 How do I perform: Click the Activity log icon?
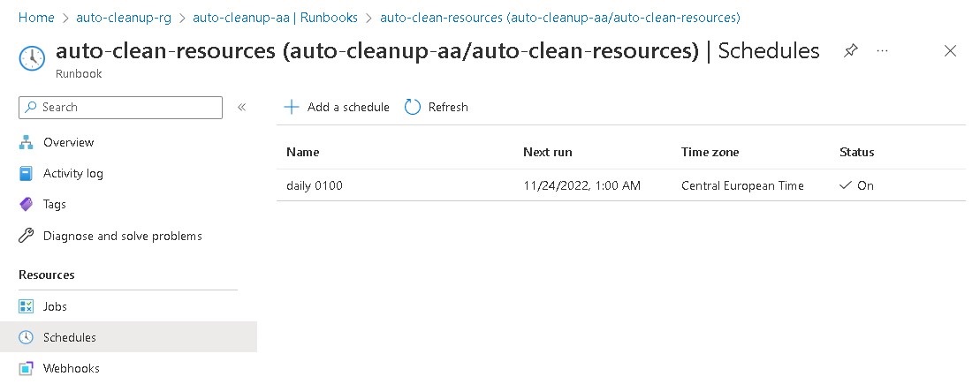tap(26, 174)
